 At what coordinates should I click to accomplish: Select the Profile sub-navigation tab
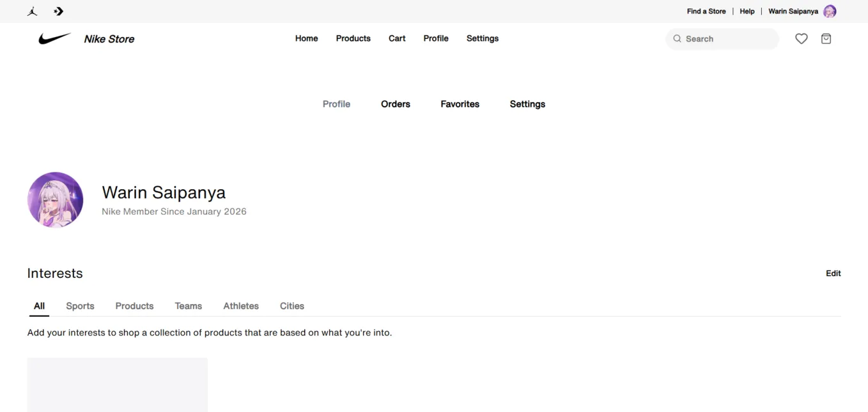336,104
